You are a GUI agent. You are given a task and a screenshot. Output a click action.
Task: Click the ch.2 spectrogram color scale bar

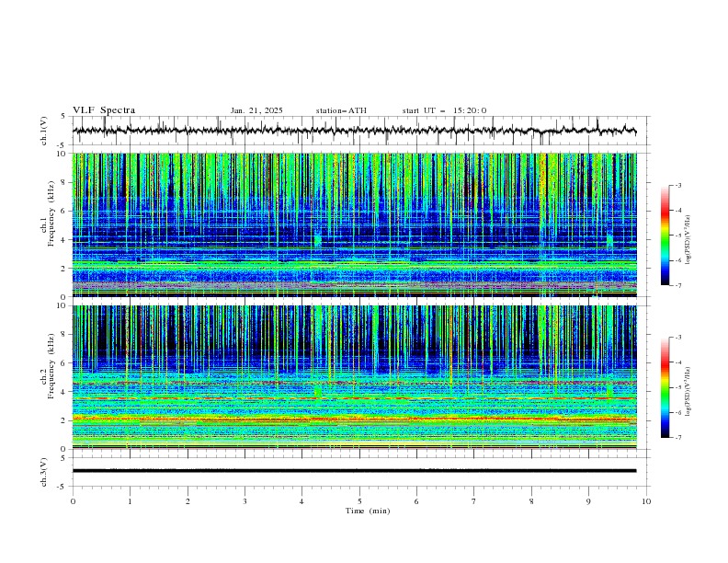665,387
